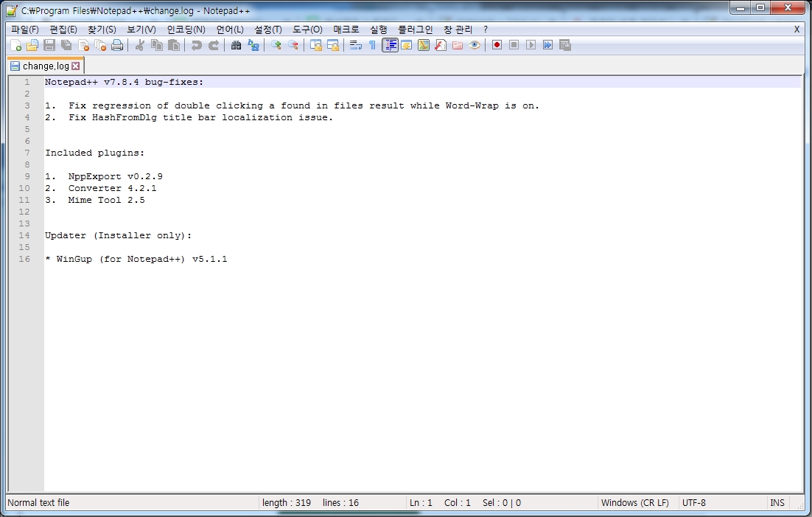
Task: Toggle synchronized vertical scrolling
Action: tap(316, 45)
